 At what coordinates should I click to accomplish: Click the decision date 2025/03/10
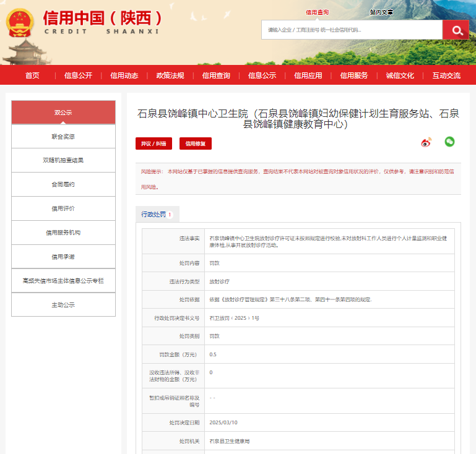[x=223, y=422]
